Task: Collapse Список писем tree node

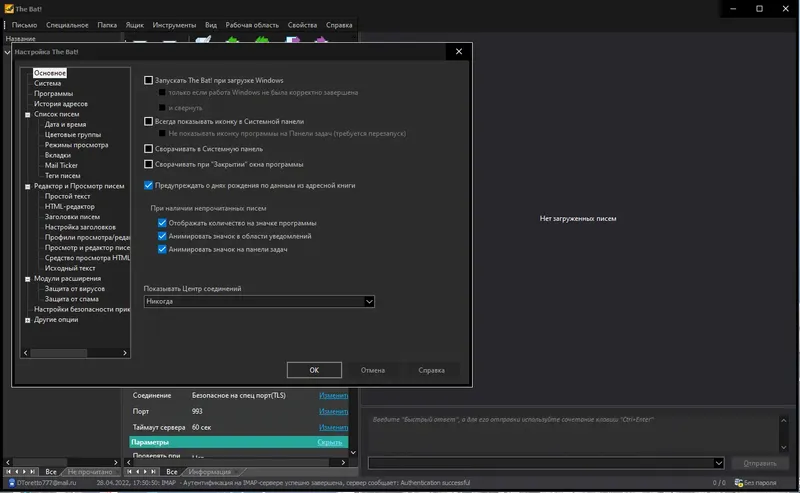Action: point(28,115)
